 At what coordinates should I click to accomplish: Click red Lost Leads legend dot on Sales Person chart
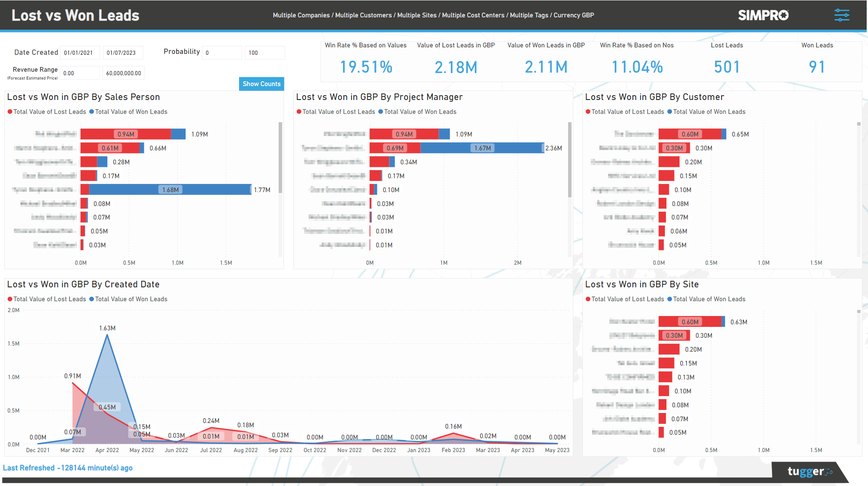point(10,112)
